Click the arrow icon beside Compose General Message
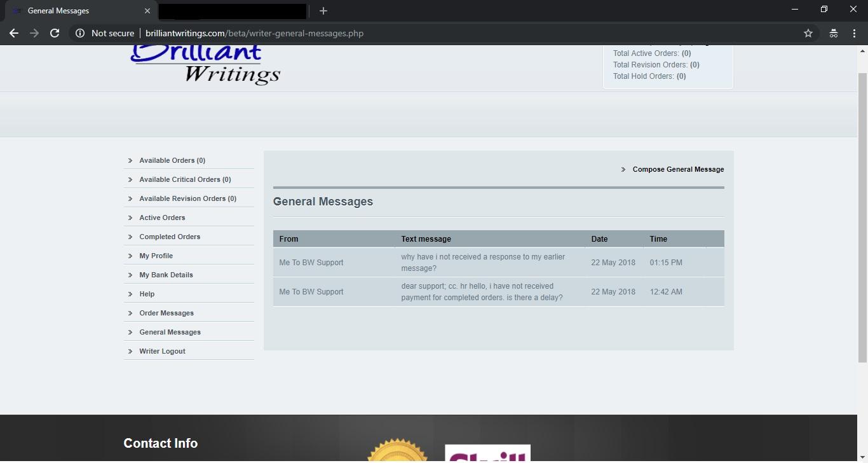 623,169
